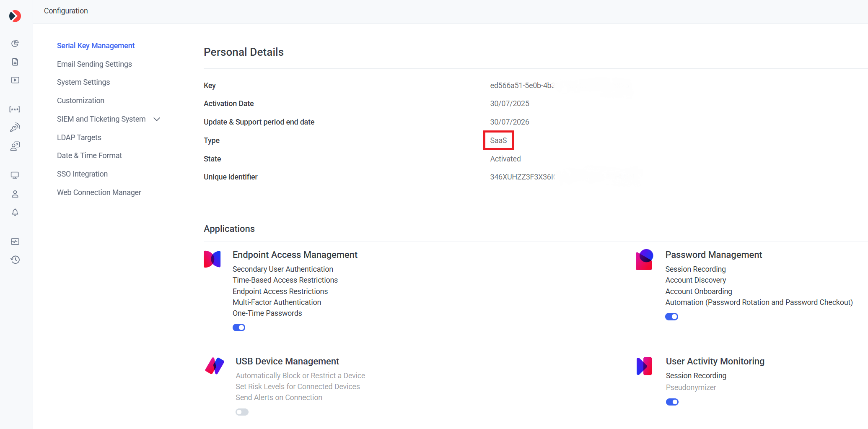Screen dimensions: 868x429
Task: Click the monitor icon in sidebar
Action: [15, 175]
